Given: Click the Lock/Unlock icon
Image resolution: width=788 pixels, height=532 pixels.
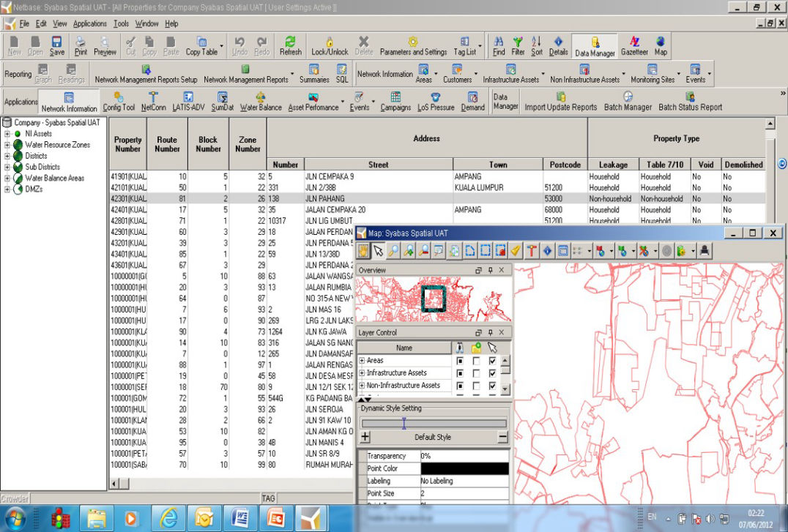Looking at the screenshot, I should [330, 45].
